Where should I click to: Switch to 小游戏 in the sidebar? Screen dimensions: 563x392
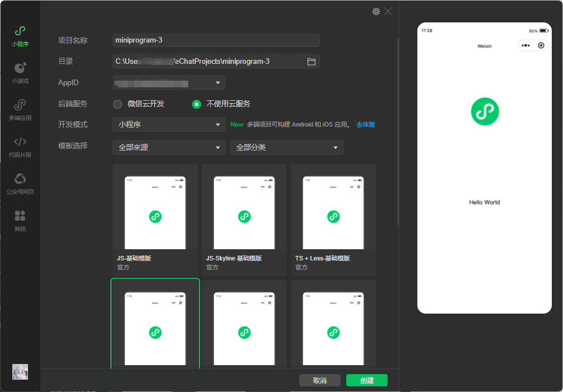pyautogui.click(x=20, y=73)
